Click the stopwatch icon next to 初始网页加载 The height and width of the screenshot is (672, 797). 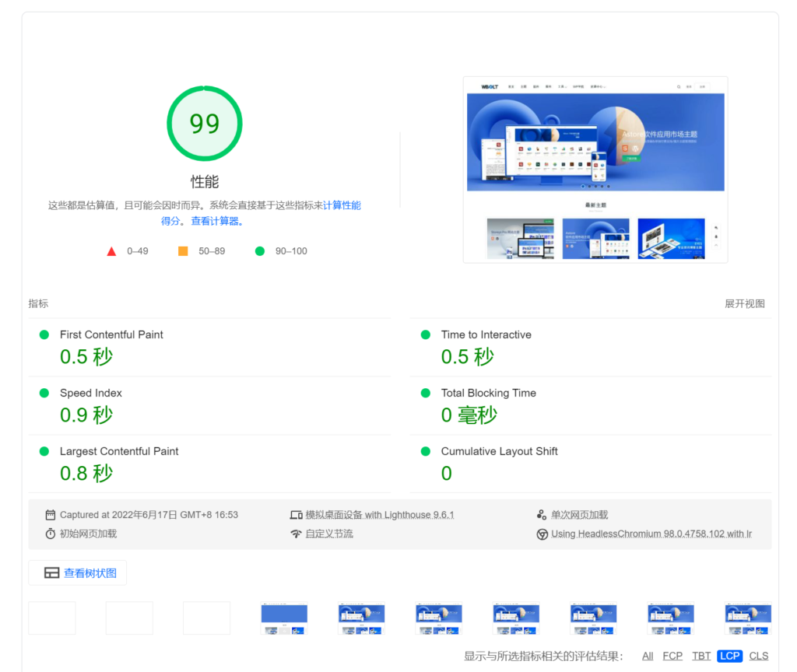coord(51,534)
